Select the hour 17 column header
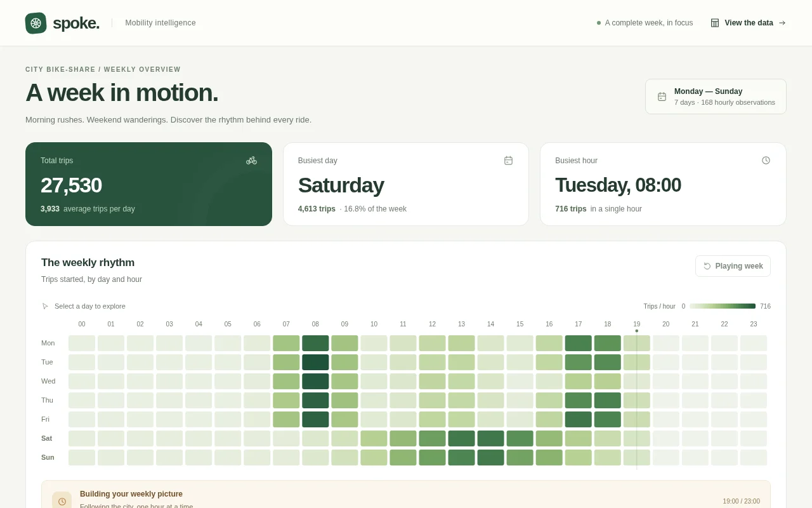The image size is (812, 508). [579, 324]
